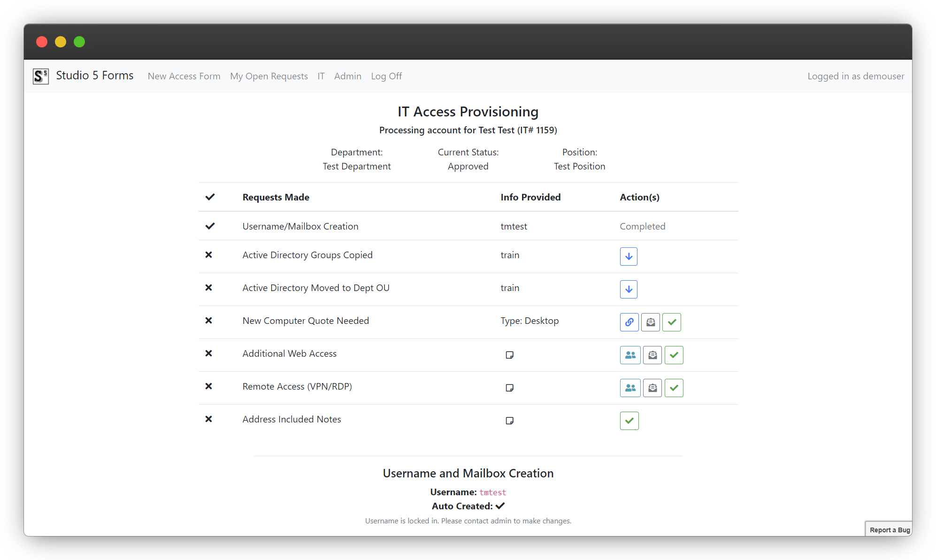Image resolution: width=936 pixels, height=560 pixels.
Task: Click the X status for Remote Access (VPN/RDP)
Action: tap(209, 386)
